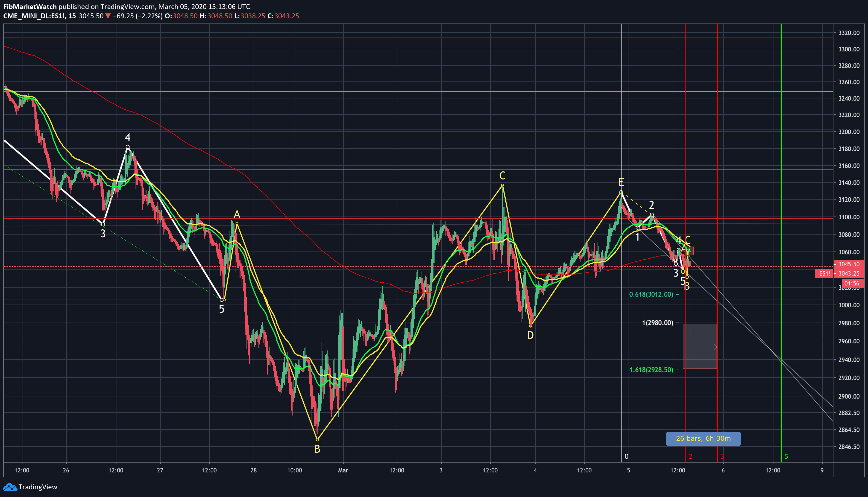Click the 01:56 bar countdown label
The image size is (868, 497).
coord(852,283)
